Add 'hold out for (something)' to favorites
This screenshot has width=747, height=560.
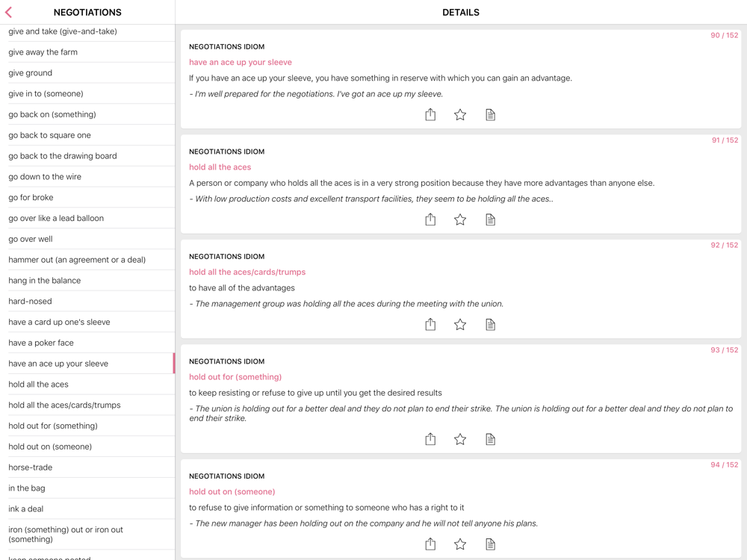point(460,439)
